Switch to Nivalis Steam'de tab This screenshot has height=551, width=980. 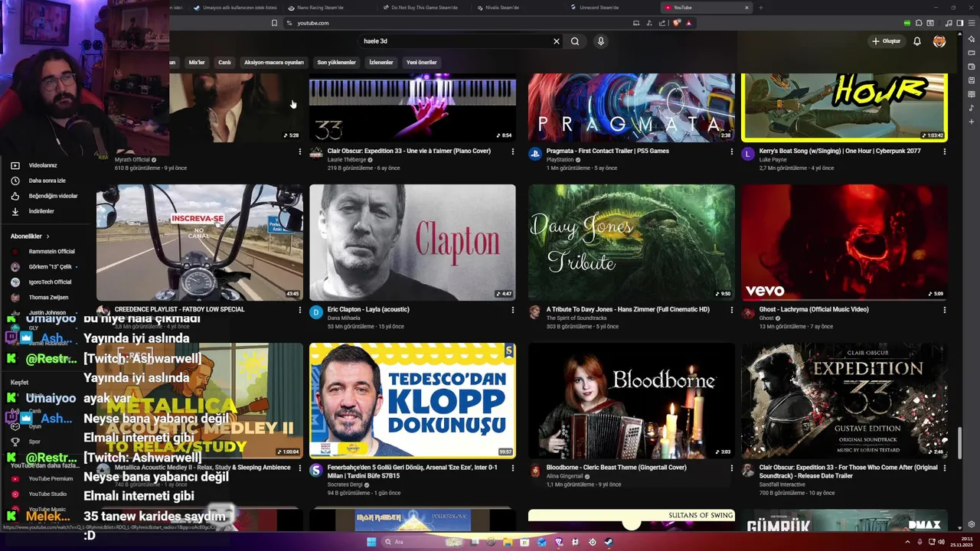pos(519,8)
